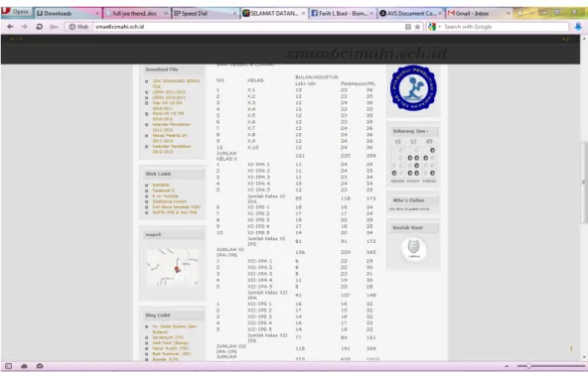
Task: Select the 'XII-IPS 5' table cell
Action: click(x=259, y=329)
